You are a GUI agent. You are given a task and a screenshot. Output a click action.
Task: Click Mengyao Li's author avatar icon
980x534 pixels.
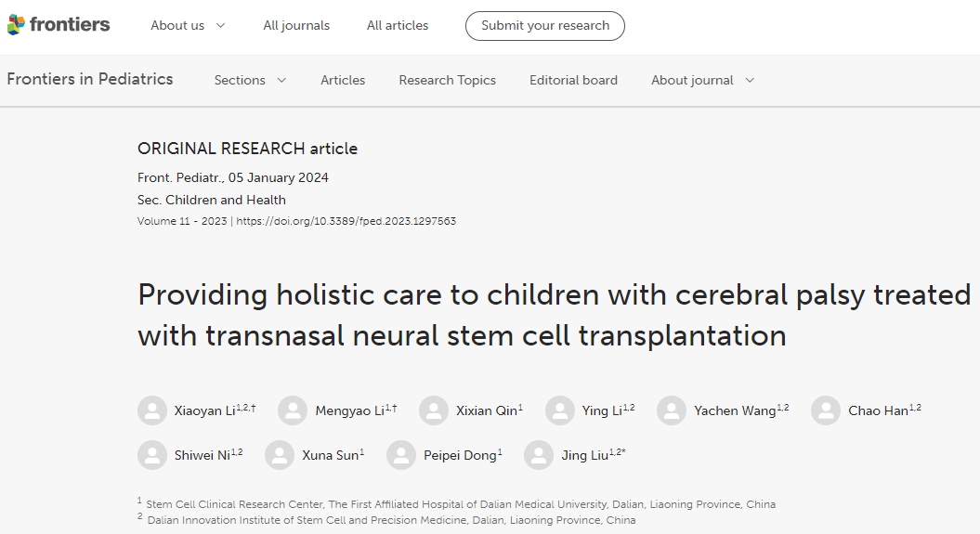(x=293, y=410)
